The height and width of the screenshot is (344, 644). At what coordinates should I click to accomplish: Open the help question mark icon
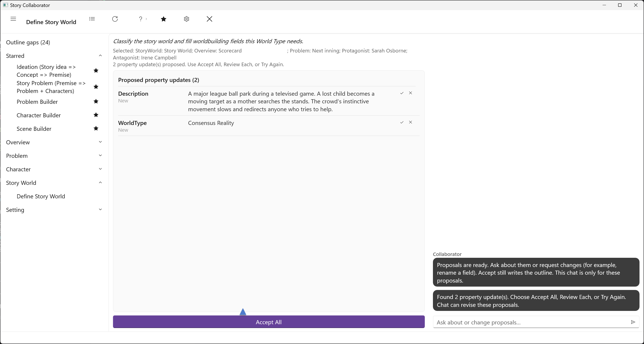(141, 19)
